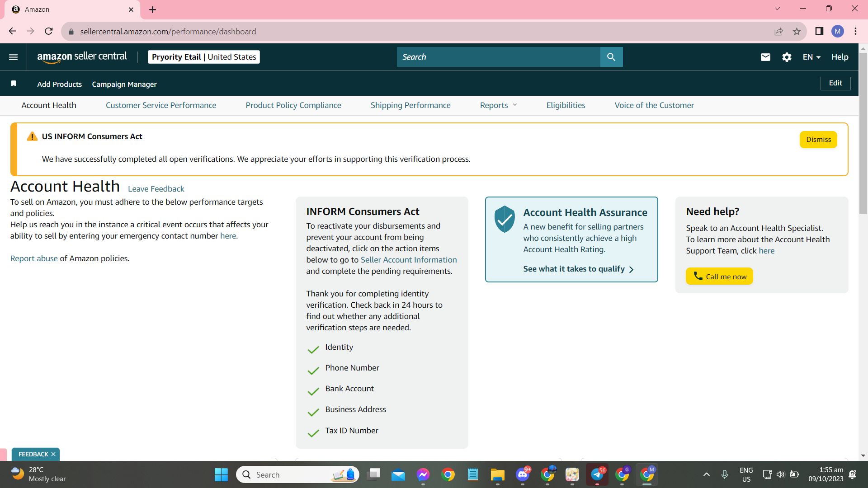Image resolution: width=868 pixels, height=488 pixels.
Task: Open the Chrome profile avatar M
Action: [838, 31]
